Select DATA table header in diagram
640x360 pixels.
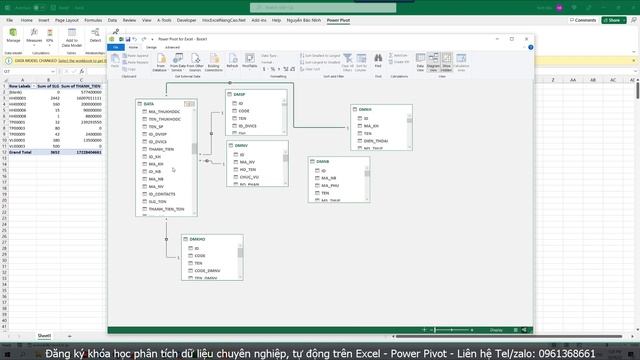pos(167,104)
